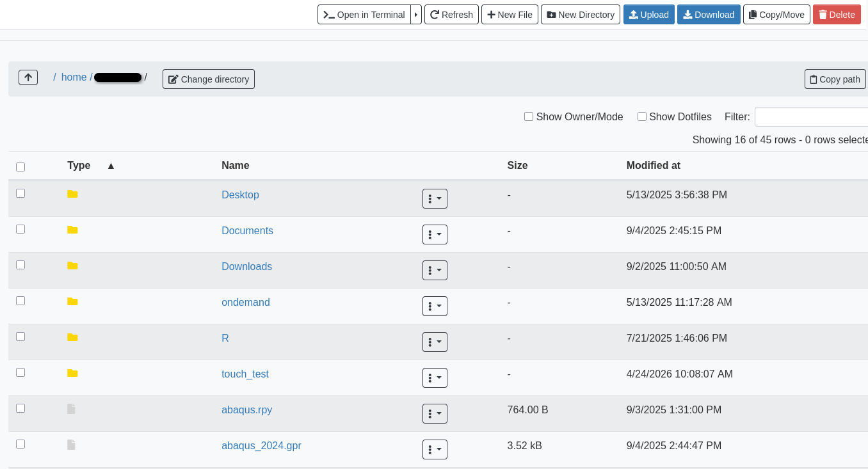This screenshot has width=868, height=469.
Task: Select the Downloads row checkbox
Action: click(20, 265)
